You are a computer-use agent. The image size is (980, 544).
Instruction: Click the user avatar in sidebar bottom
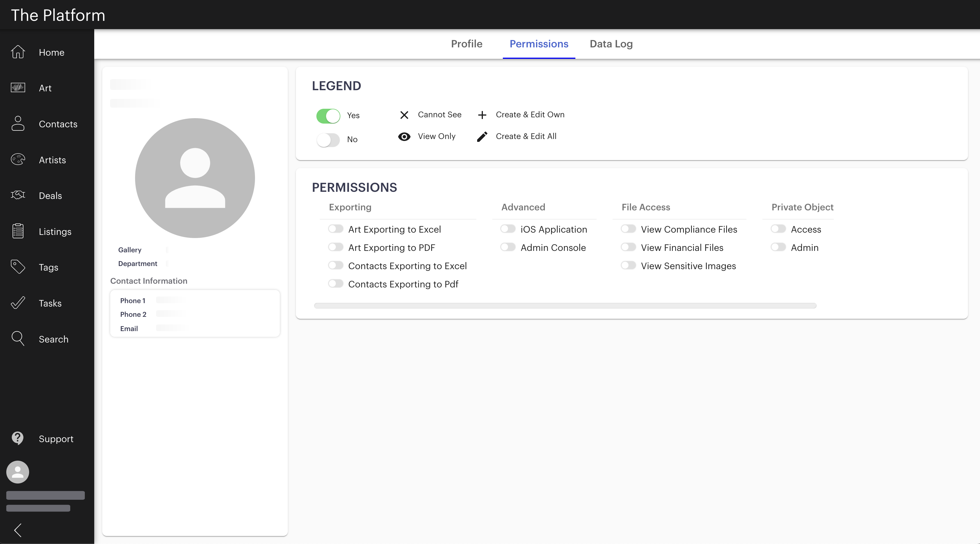pyautogui.click(x=18, y=473)
